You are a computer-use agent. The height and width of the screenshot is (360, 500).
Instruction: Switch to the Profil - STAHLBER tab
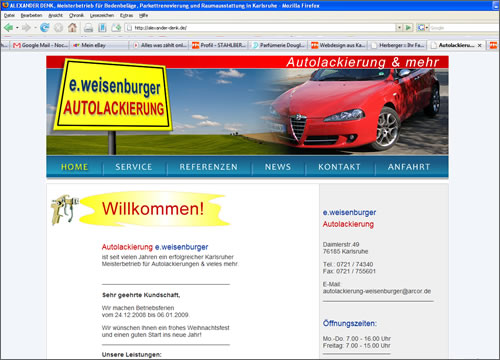coord(219,45)
